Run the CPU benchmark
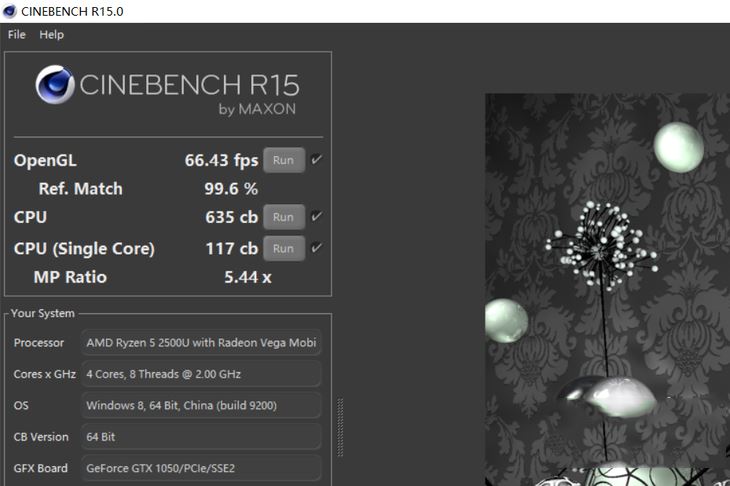 coord(284,217)
